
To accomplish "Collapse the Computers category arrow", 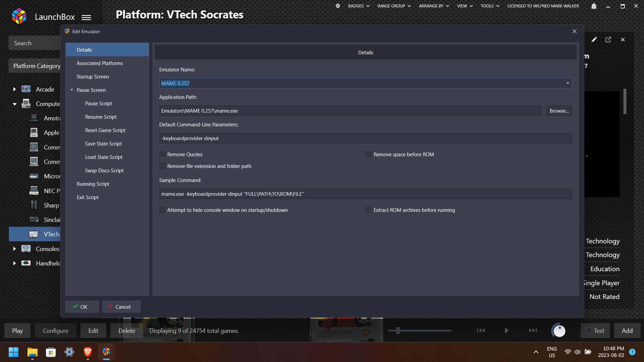I will (x=14, y=104).
